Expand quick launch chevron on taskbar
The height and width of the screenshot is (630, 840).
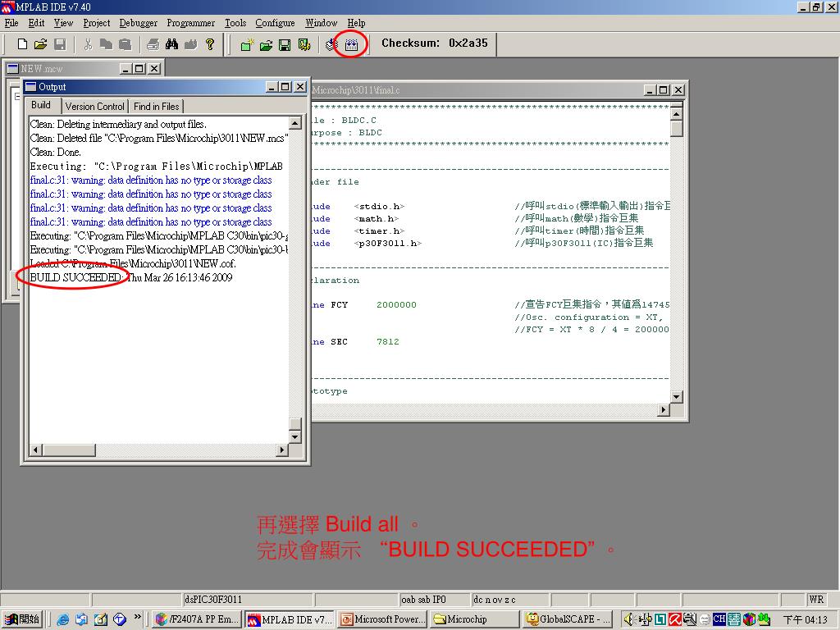tap(138, 617)
